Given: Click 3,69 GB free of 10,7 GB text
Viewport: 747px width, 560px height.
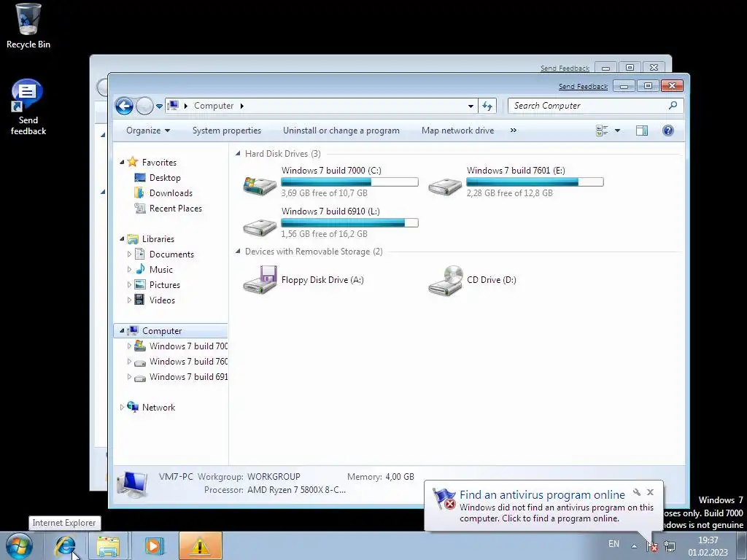Looking at the screenshot, I should [324, 192].
